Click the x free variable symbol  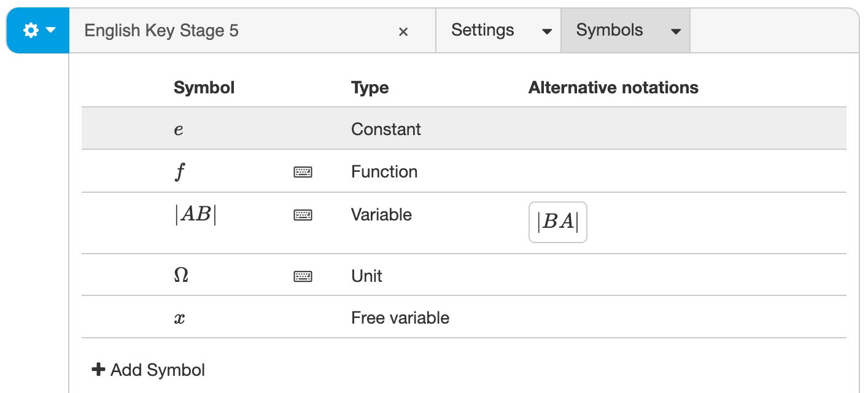[179, 319]
